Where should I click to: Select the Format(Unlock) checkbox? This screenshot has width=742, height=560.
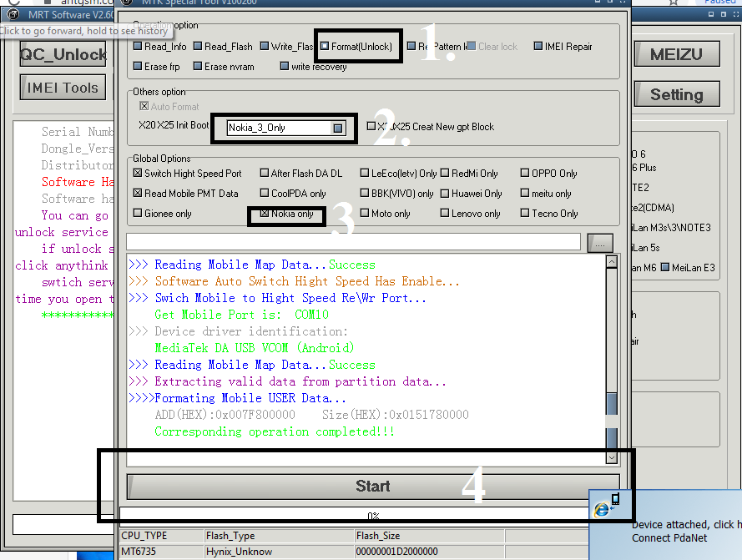[x=325, y=47]
